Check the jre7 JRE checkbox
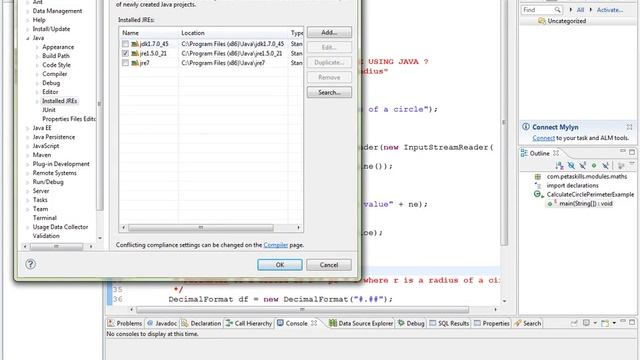Viewport: 640px width, 360px height. [x=125, y=63]
